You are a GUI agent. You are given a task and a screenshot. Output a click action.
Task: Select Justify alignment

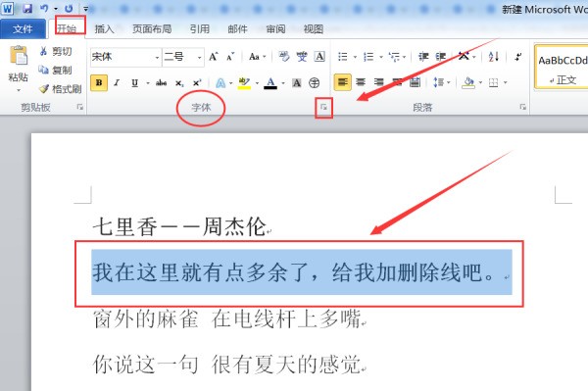[x=397, y=82]
